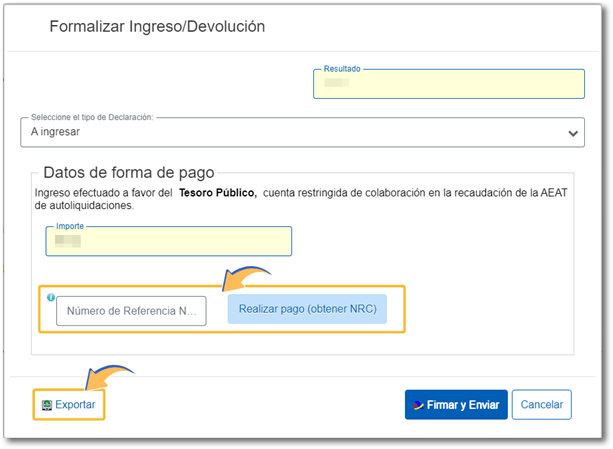The width and height of the screenshot is (613, 449).
Task: Click the arrow pointing at Exportar
Action: click(108, 376)
